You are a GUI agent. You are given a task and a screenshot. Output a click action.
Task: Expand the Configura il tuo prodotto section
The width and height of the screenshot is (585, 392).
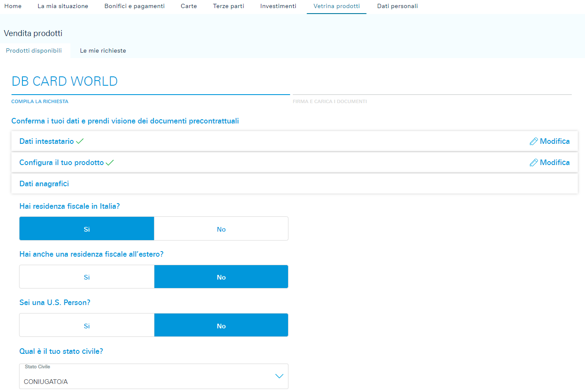click(62, 162)
